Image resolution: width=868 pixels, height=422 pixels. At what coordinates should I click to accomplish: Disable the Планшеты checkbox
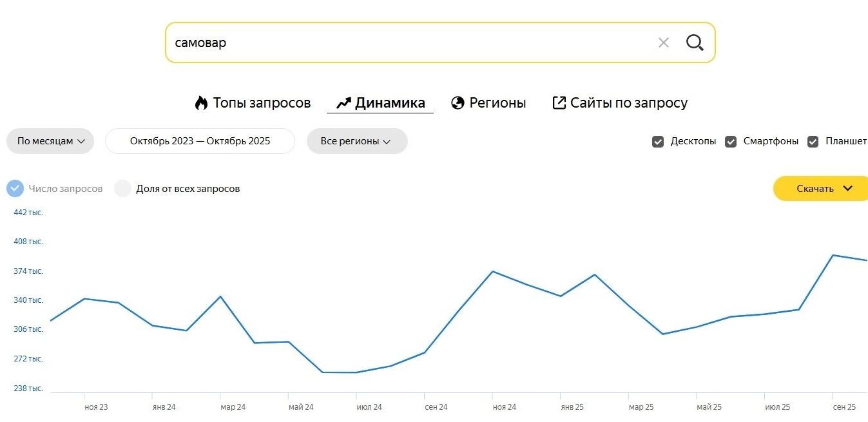813,142
